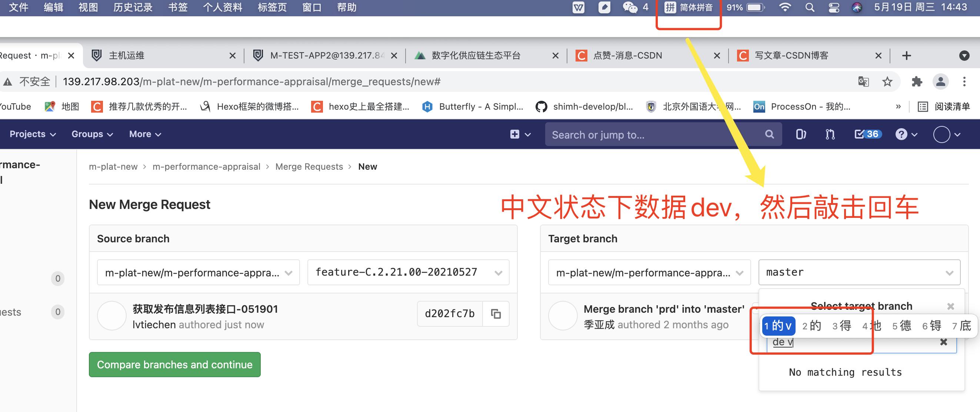Open a new browser tab with plus

[907, 56]
